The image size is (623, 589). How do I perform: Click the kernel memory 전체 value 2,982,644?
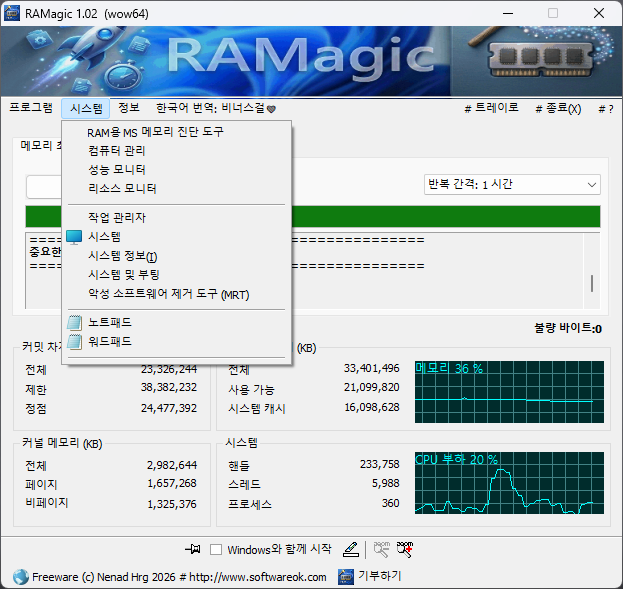[172, 465]
